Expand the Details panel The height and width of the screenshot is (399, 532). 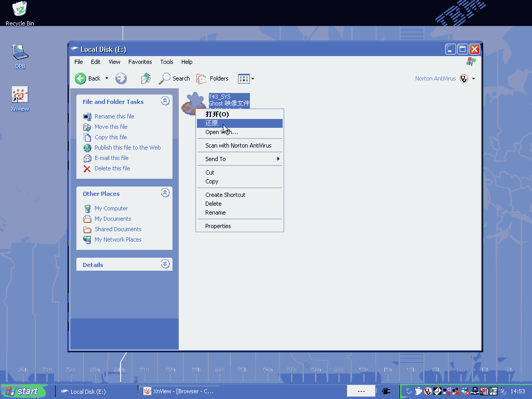tap(165, 264)
